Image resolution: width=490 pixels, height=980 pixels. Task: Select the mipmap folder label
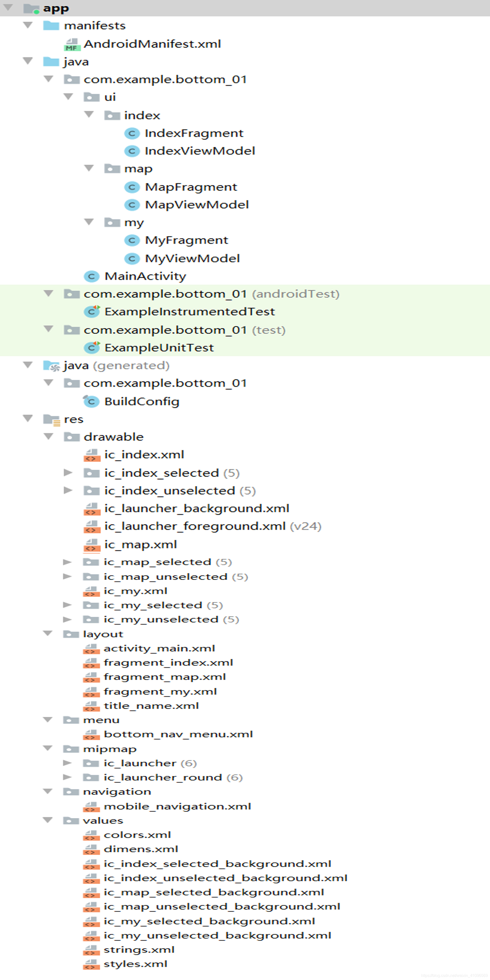[x=110, y=749]
